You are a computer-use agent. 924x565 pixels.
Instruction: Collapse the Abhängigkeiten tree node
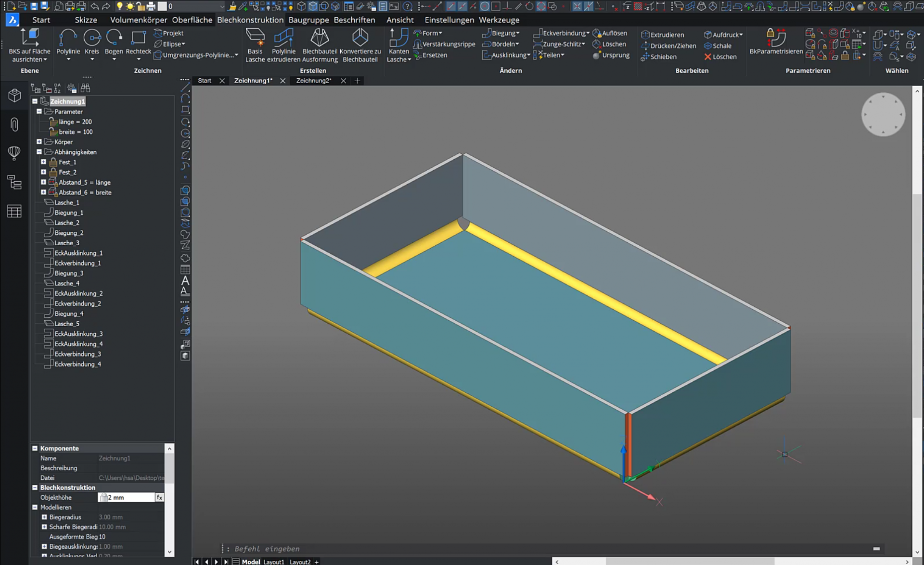tap(39, 152)
